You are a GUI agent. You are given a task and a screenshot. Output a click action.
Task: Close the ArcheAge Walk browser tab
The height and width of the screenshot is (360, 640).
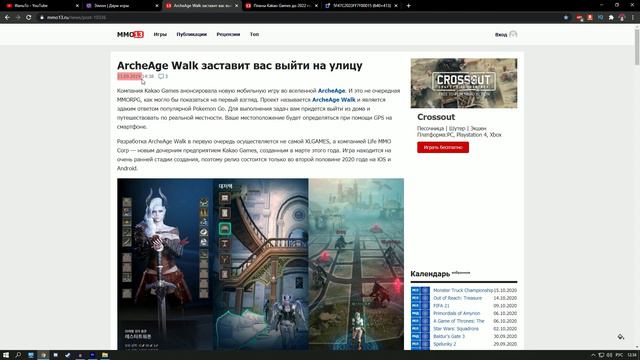click(236, 6)
